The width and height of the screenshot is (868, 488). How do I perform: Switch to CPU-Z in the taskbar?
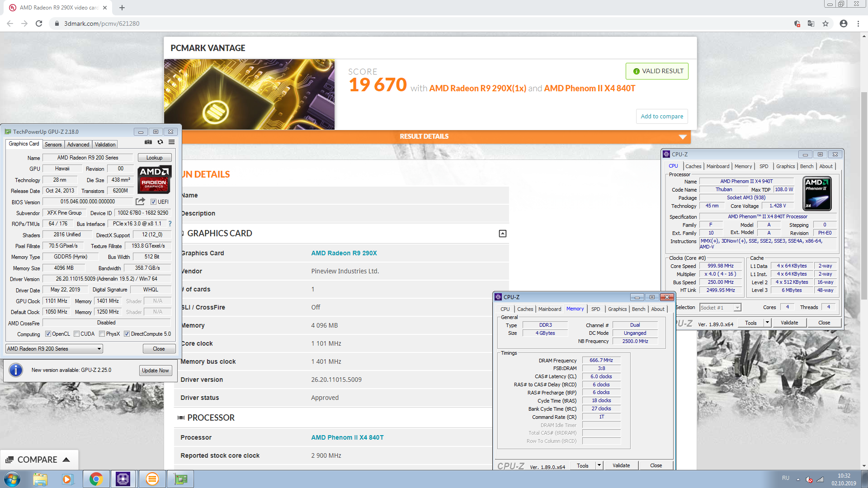tap(123, 479)
